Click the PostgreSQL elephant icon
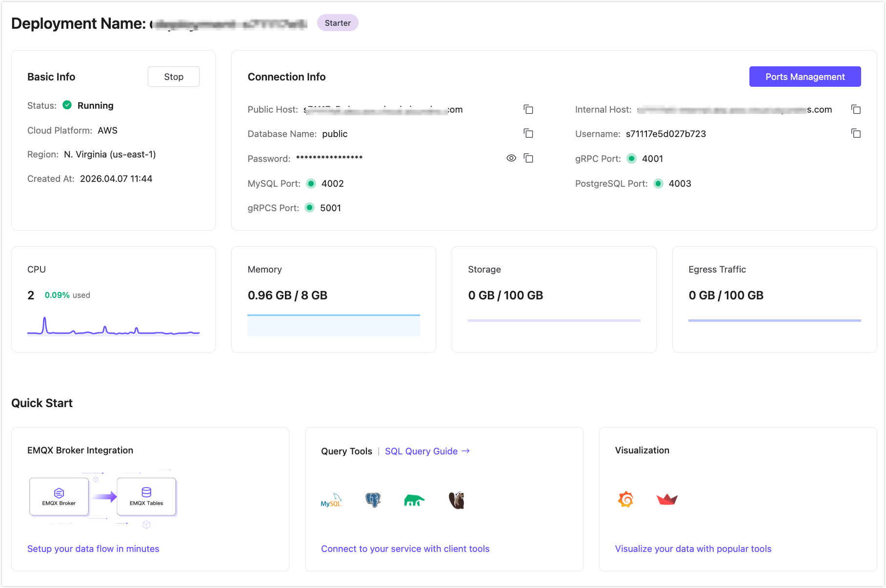The width and height of the screenshot is (886, 588). click(x=372, y=499)
